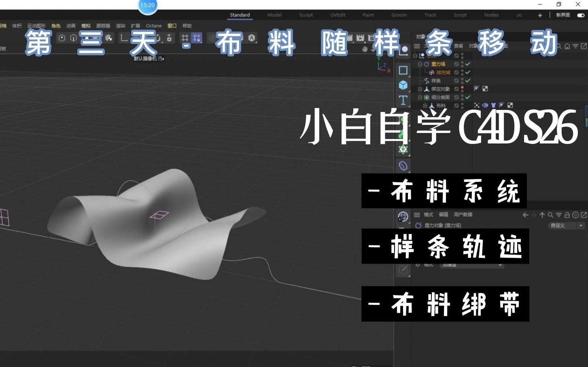Open the 模式 dropdown showing 加速度
The width and height of the screenshot is (588, 367).
471,265
